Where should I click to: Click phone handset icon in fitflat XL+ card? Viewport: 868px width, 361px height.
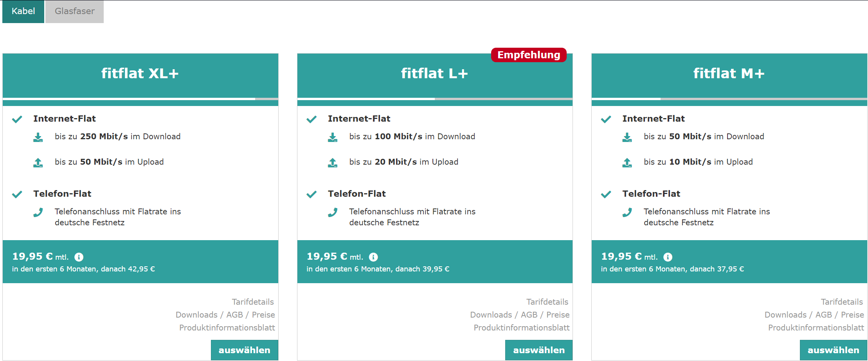click(x=38, y=212)
